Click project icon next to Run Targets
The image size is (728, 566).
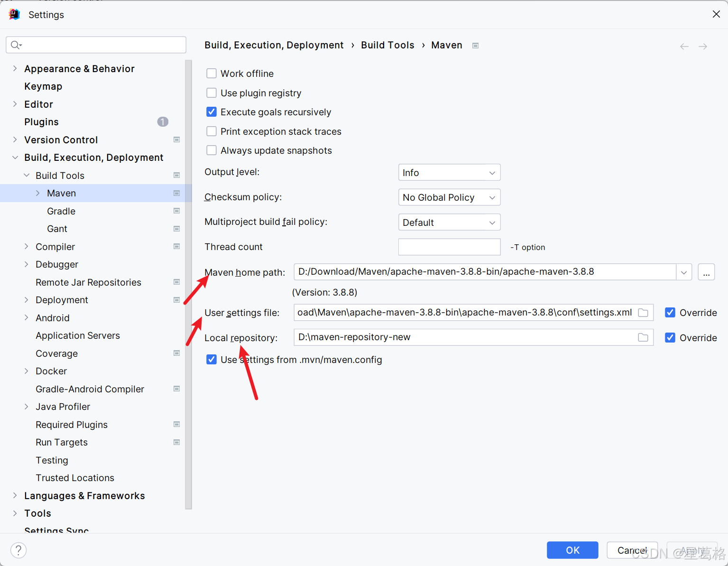click(x=176, y=442)
